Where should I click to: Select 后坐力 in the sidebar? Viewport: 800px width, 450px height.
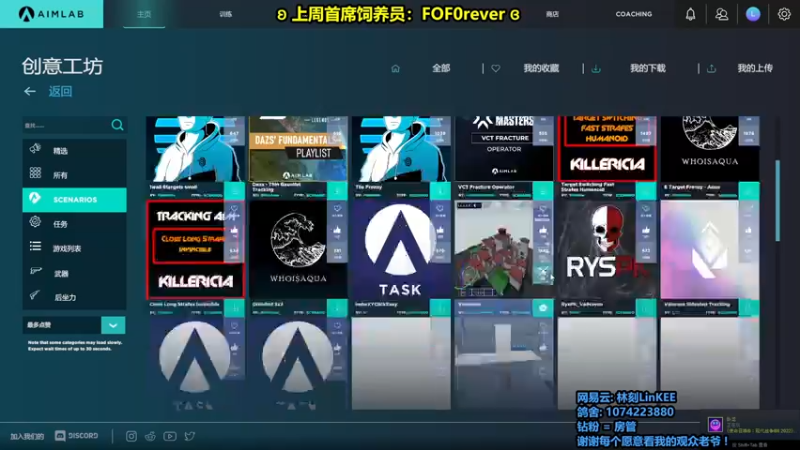[x=74, y=297]
